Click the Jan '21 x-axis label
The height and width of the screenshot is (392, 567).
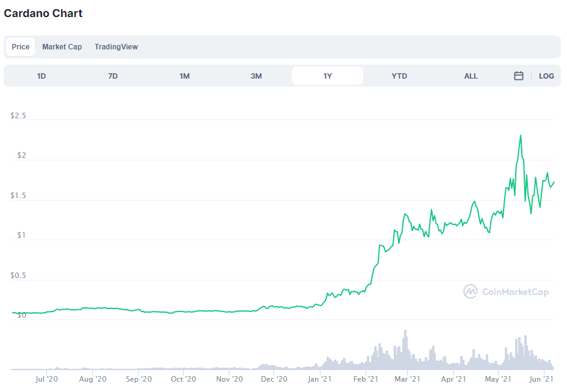pyautogui.click(x=320, y=379)
